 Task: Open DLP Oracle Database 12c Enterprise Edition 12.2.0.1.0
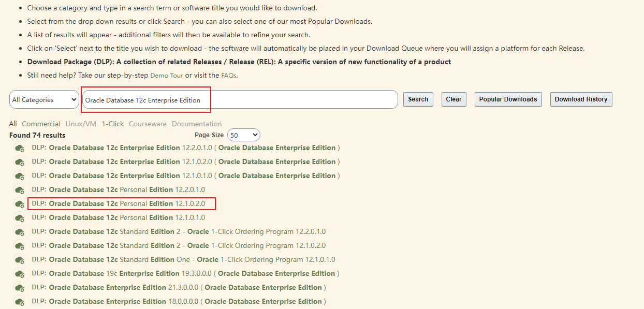pyautogui.click(x=186, y=148)
